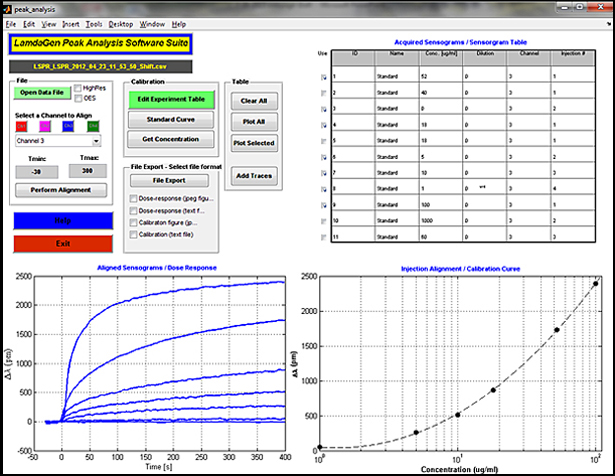
Task: Click the loaded CSV file name banner
Action: tap(100, 67)
